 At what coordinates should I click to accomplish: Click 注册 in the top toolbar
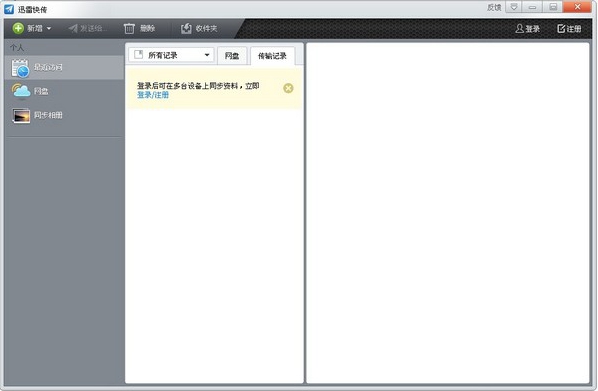(569, 29)
